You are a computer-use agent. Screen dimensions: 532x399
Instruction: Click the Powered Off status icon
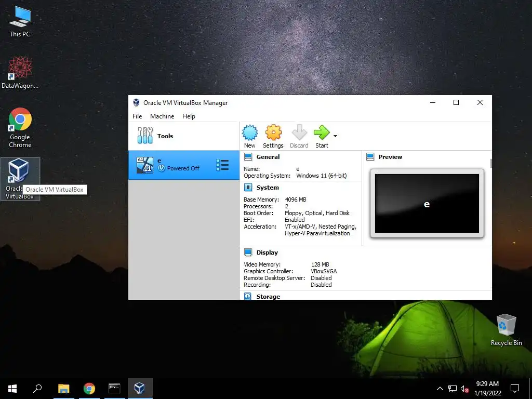pyautogui.click(x=162, y=168)
